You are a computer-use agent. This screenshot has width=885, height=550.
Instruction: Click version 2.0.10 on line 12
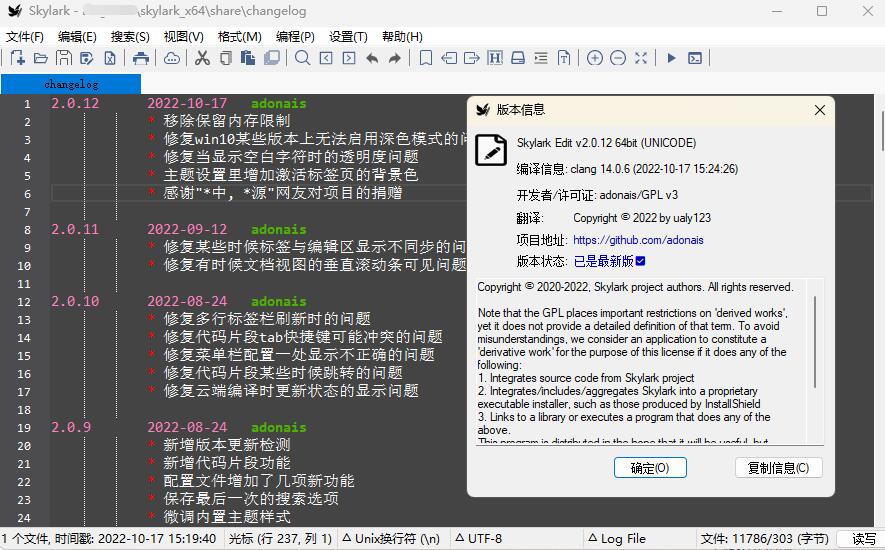[75, 302]
